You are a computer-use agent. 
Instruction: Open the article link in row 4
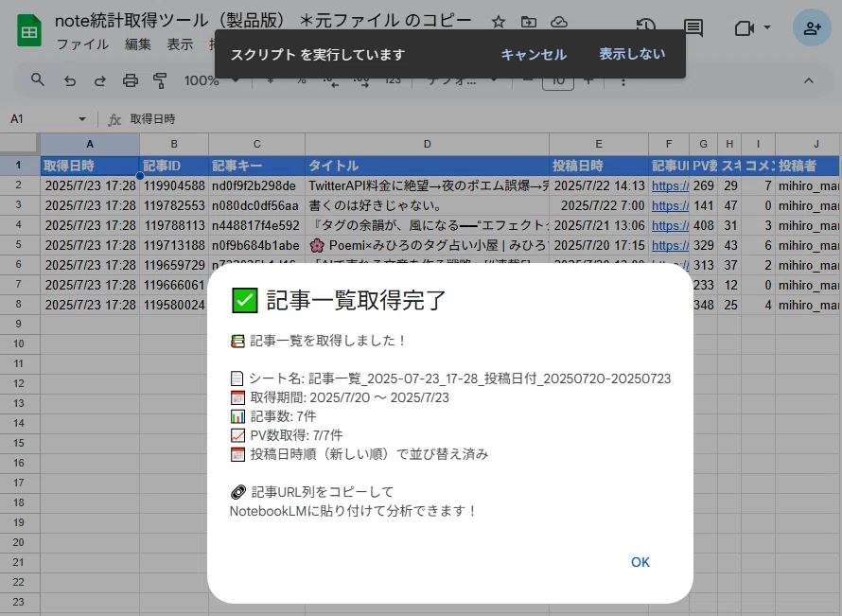[670, 225]
